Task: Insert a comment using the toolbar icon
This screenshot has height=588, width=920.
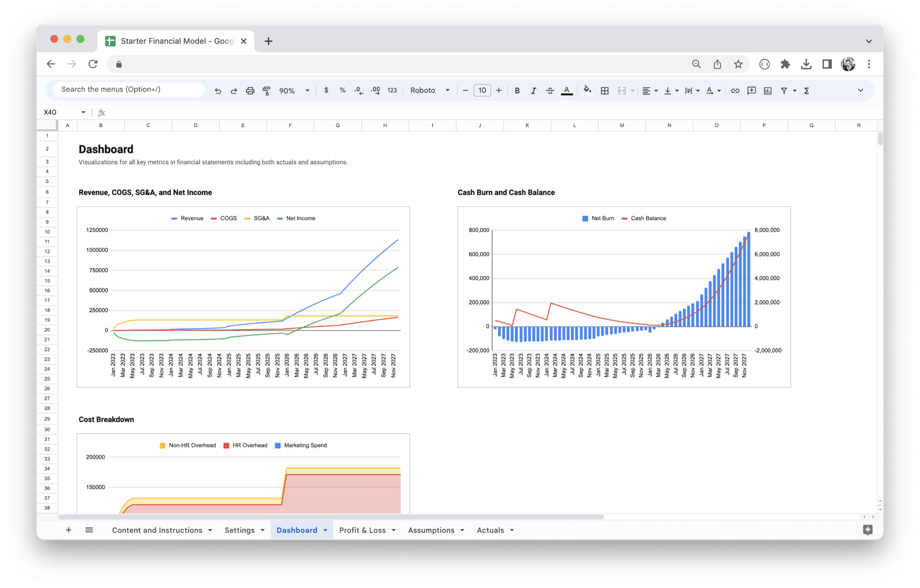Action: (x=752, y=90)
